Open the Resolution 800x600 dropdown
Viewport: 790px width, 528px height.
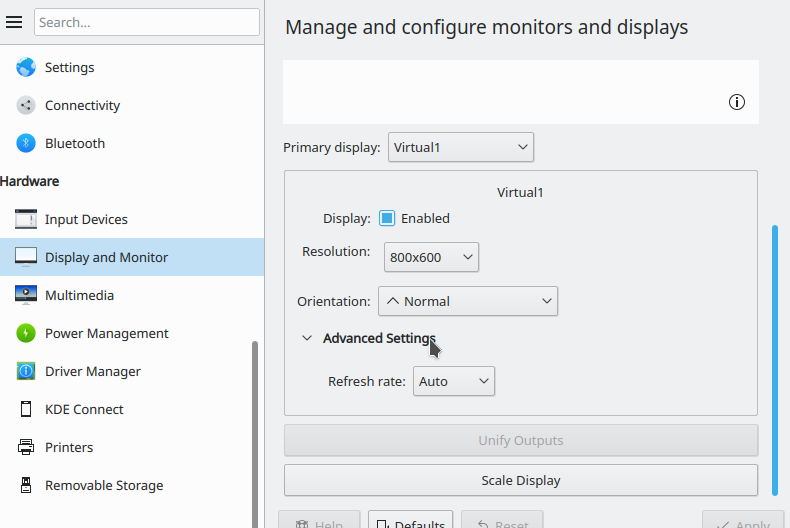[431, 257]
